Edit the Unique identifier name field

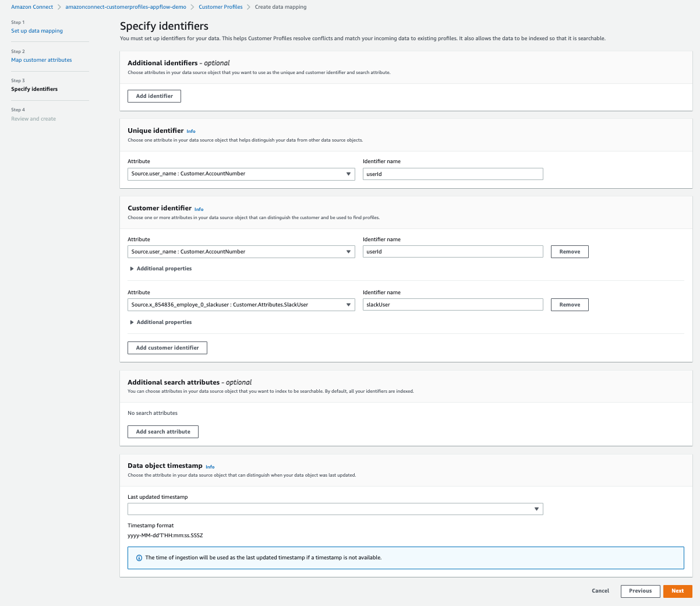[452, 174]
